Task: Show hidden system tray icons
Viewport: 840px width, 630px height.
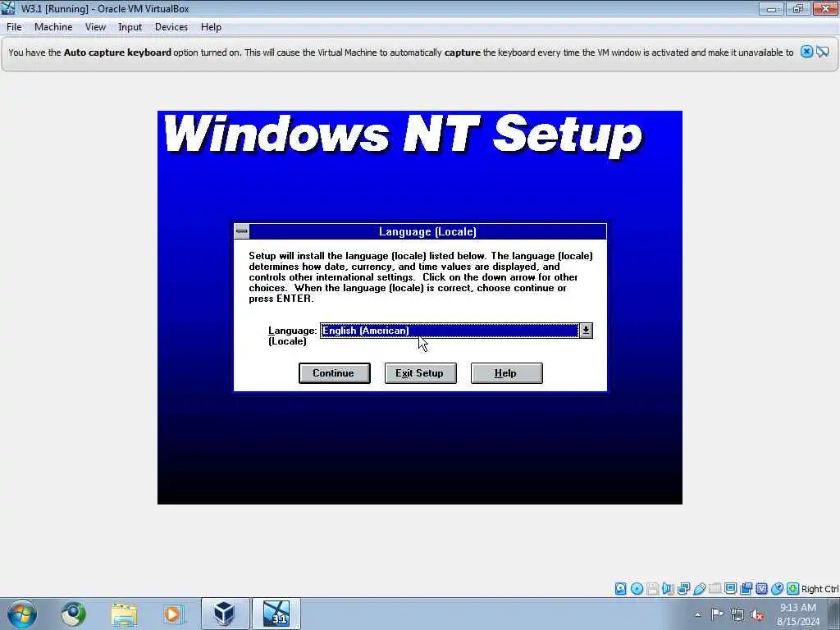Action: pyautogui.click(x=697, y=614)
